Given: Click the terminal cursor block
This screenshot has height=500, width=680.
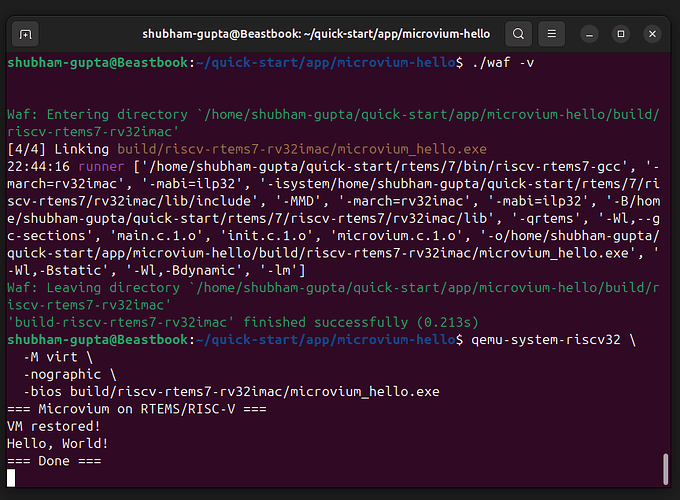Looking at the screenshot, I should pos(11,478).
